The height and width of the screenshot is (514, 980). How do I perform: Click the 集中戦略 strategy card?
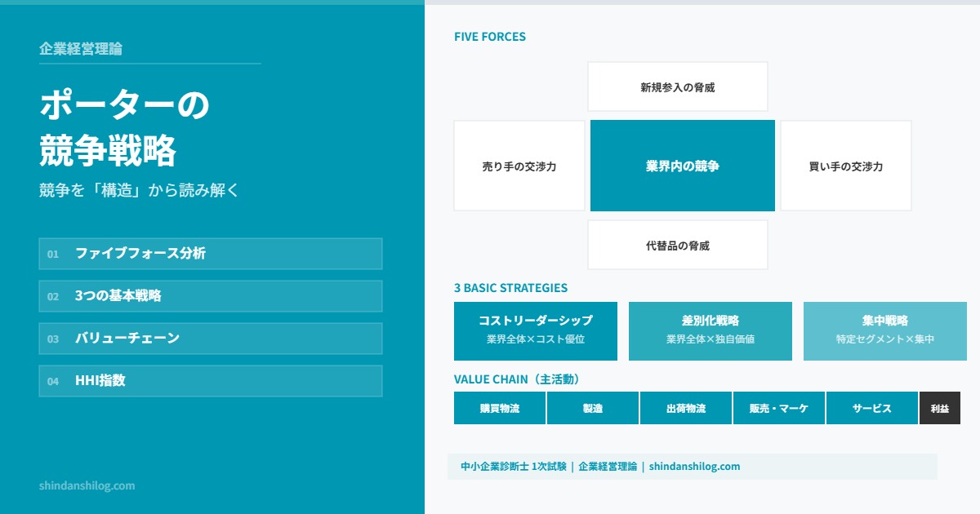point(884,330)
